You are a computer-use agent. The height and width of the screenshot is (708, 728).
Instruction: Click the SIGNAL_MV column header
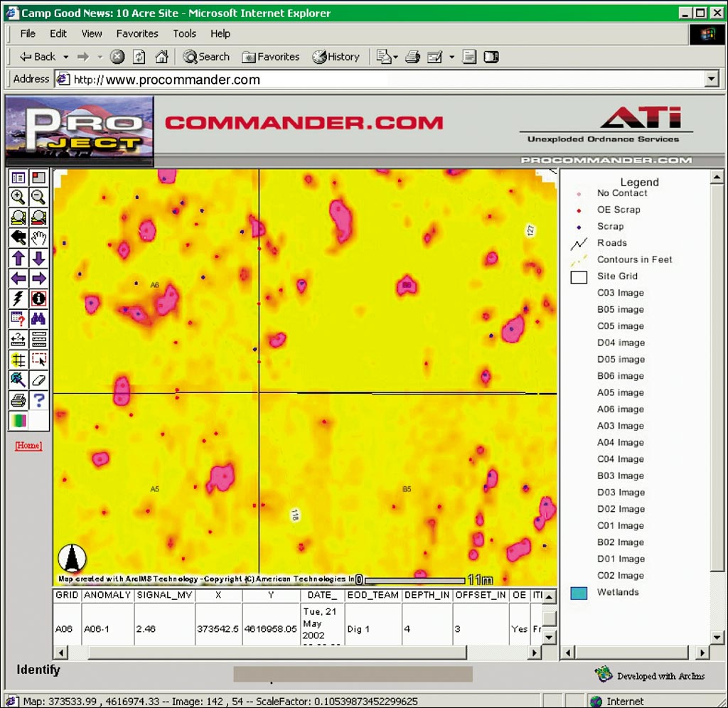click(164, 595)
